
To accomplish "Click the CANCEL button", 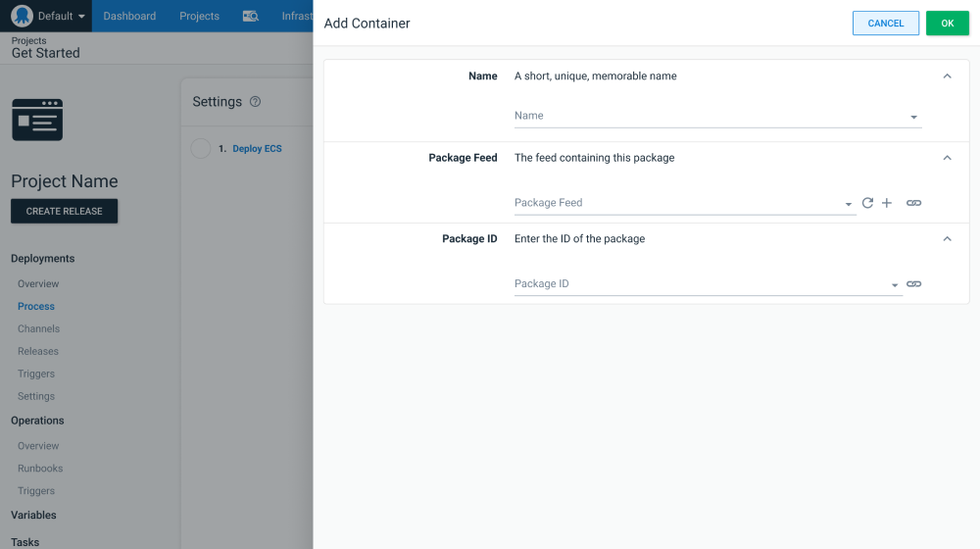I will pyautogui.click(x=886, y=24).
